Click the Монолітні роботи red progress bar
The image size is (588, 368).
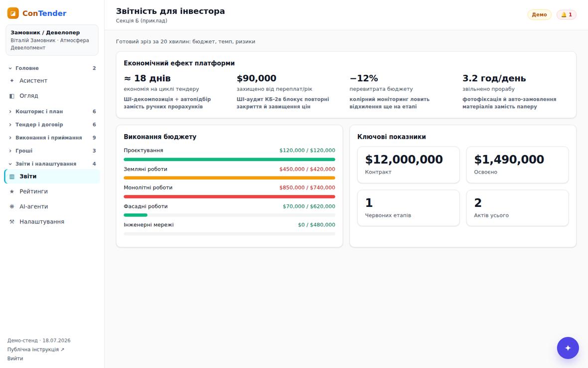point(230,196)
